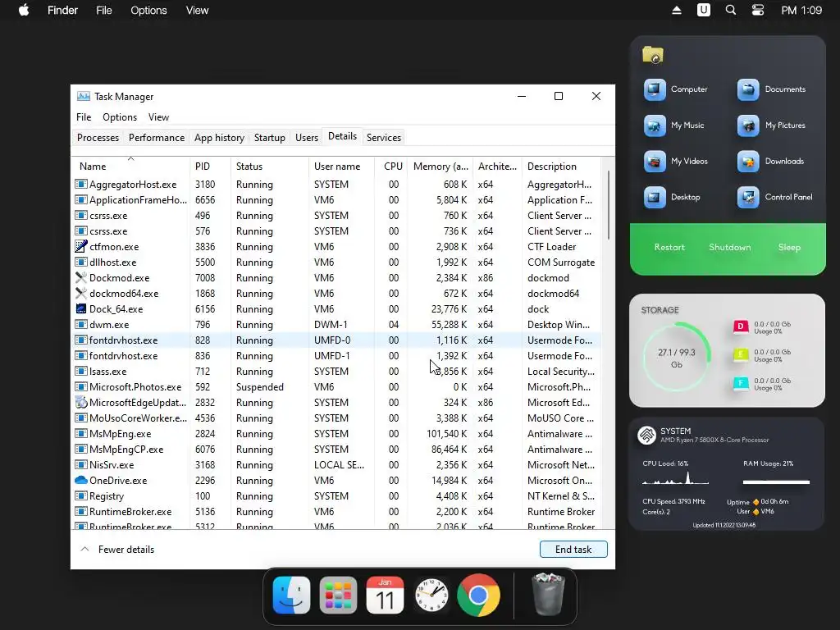Switch to the Services tab

pyautogui.click(x=384, y=138)
